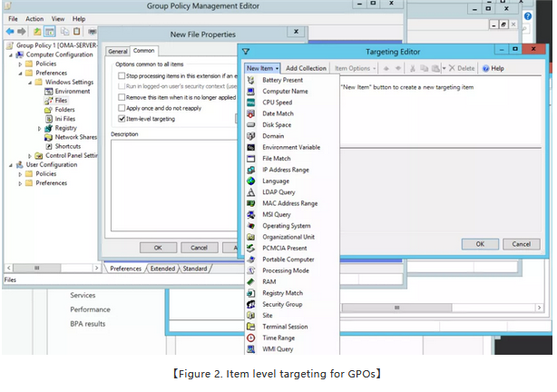Choose WMI Query from the list
This screenshot has height=392, width=557.
point(277,348)
